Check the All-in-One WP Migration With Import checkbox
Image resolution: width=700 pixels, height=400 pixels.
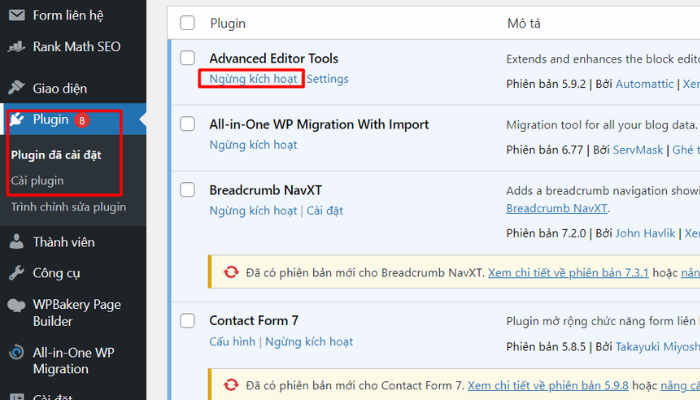click(x=187, y=124)
